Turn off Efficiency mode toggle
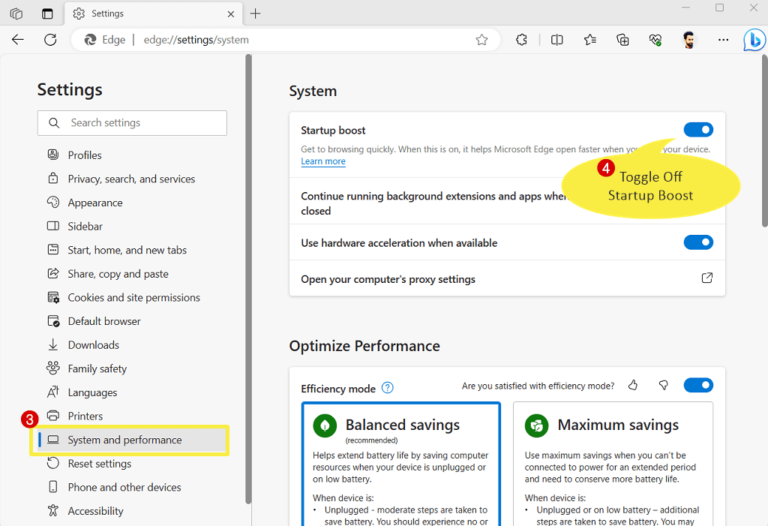Image resolution: width=768 pixels, height=526 pixels. point(698,386)
